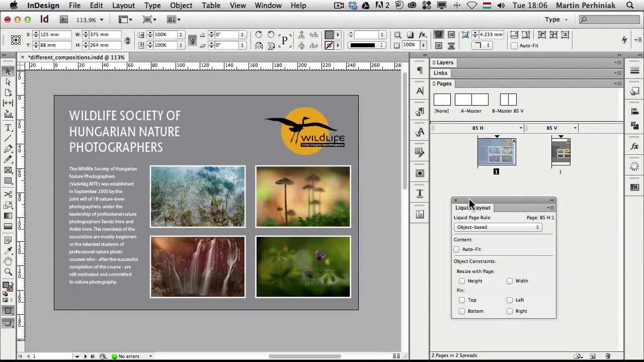Tick the Bottom pin checkbox
This screenshot has width=644, height=362.
coord(462,311)
